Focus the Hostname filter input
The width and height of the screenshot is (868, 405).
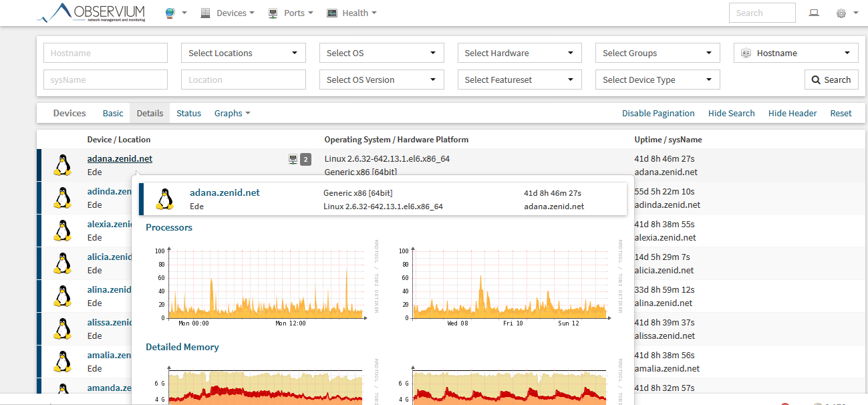tap(106, 53)
